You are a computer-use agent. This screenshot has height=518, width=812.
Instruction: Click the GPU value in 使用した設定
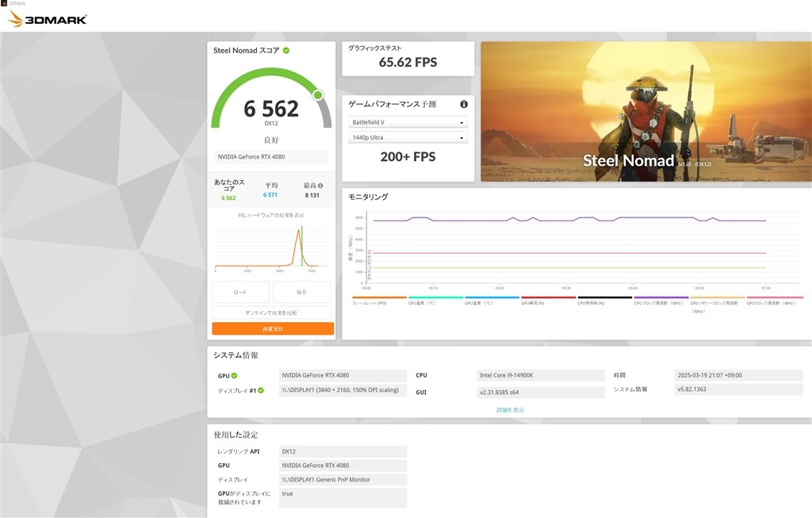pos(343,465)
